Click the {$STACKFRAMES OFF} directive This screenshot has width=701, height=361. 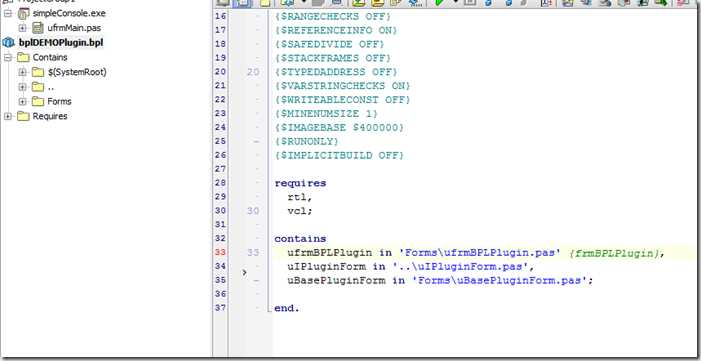tap(333, 58)
